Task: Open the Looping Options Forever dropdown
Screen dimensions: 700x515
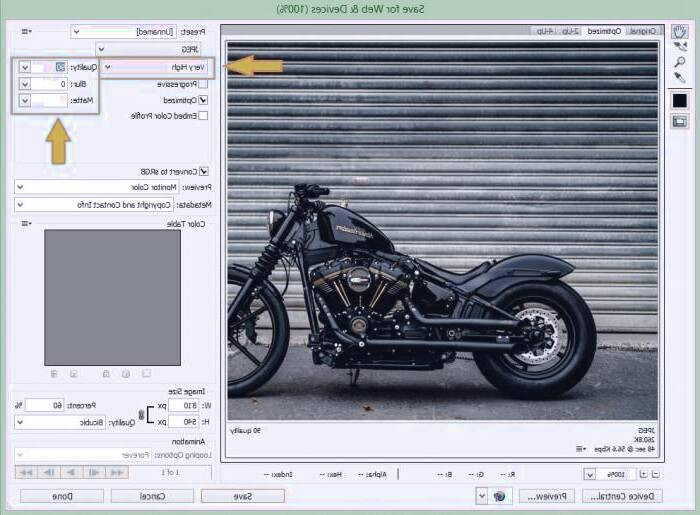Action: tap(83, 455)
